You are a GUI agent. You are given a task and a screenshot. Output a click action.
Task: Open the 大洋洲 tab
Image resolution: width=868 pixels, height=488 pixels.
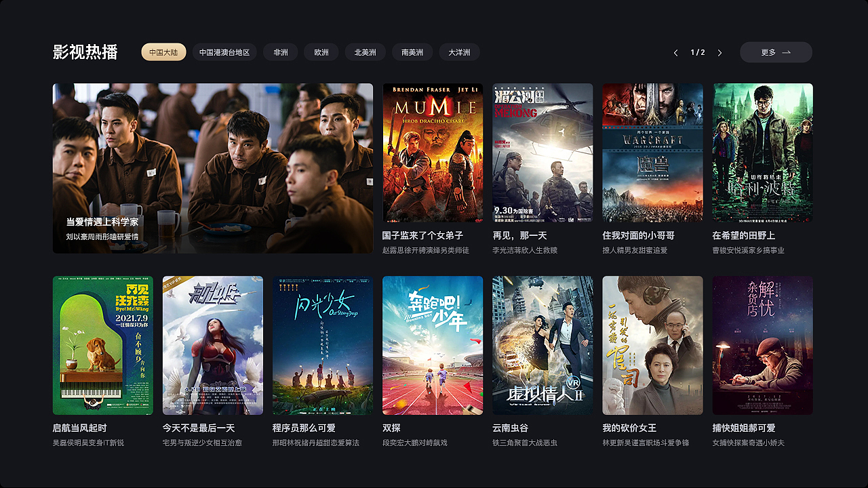coord(460,52)
